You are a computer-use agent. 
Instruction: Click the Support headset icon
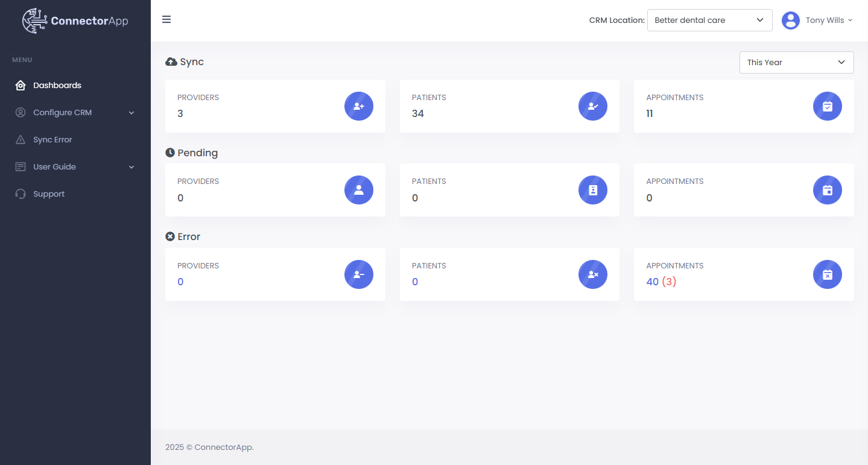pos(21,194)
